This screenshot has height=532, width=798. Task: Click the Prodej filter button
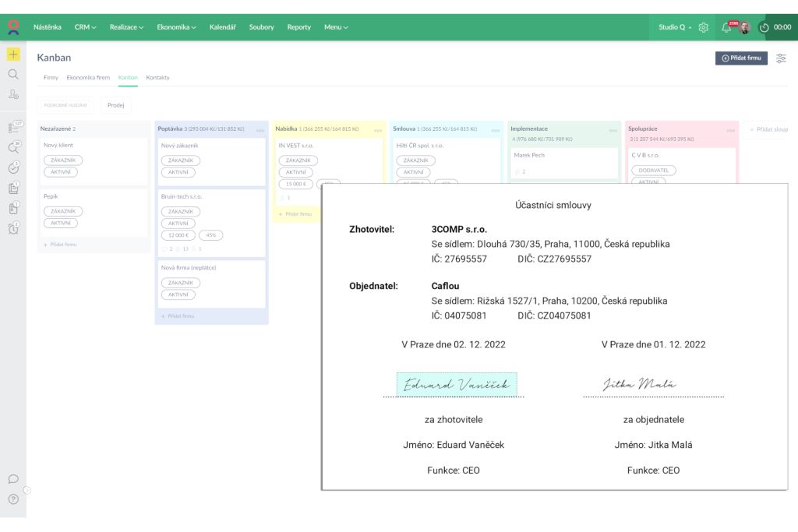tap(115, 105)
